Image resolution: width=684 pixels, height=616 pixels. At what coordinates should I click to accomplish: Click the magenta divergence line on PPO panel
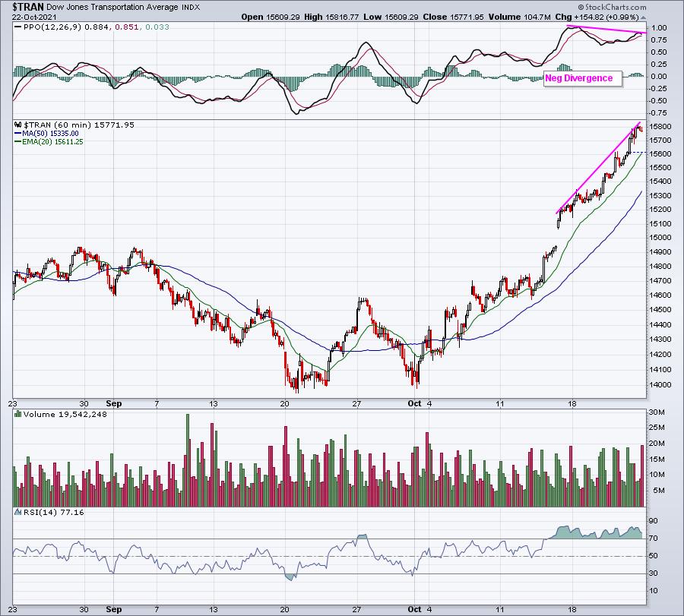point(608,30)
